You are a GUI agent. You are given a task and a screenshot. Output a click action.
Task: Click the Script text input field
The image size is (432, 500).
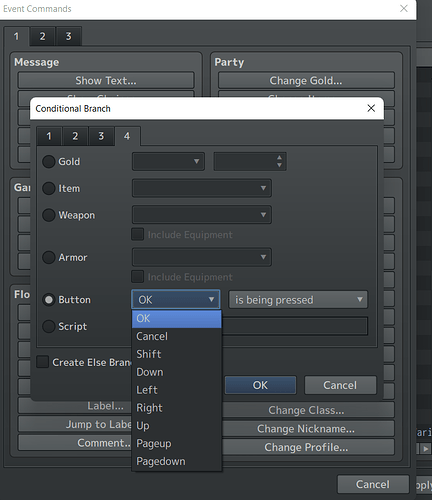pos(295,326)
